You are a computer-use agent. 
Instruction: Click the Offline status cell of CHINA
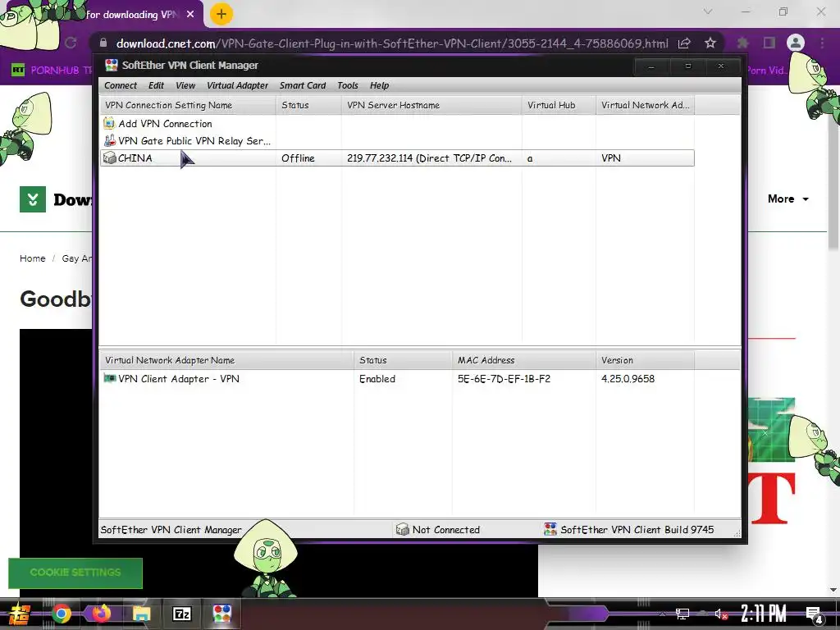click(298, 158)
